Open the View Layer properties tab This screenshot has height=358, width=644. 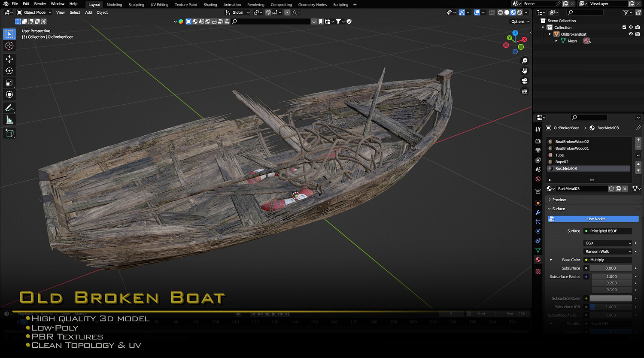point(538,160)
